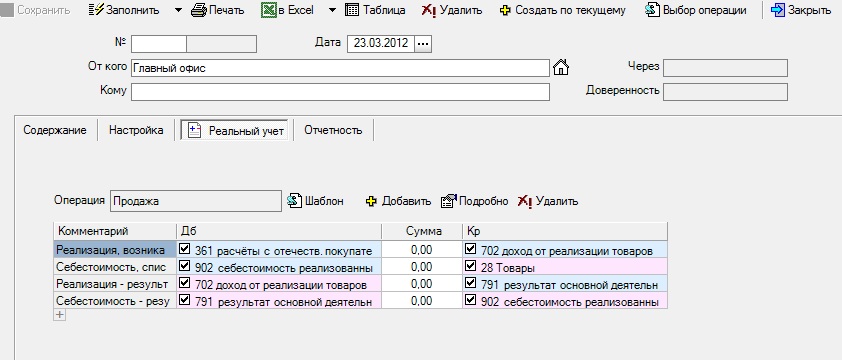Click the Шаблон icon
Viewport: 842px width, 360px height.
[x=295, y=201]
